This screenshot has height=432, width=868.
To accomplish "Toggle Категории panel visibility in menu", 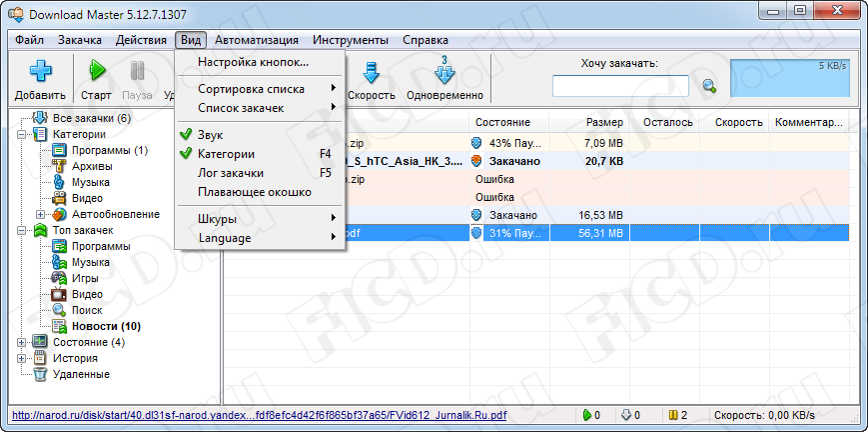I will point(259,154).
